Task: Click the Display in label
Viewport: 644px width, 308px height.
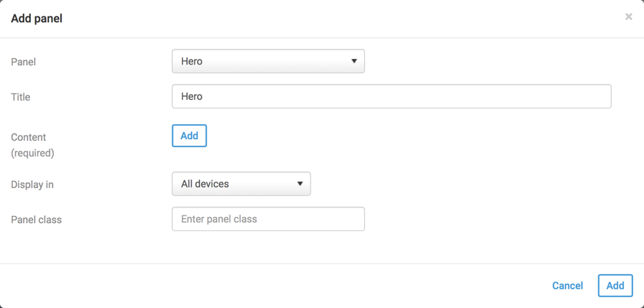Action: pos(32,185)
